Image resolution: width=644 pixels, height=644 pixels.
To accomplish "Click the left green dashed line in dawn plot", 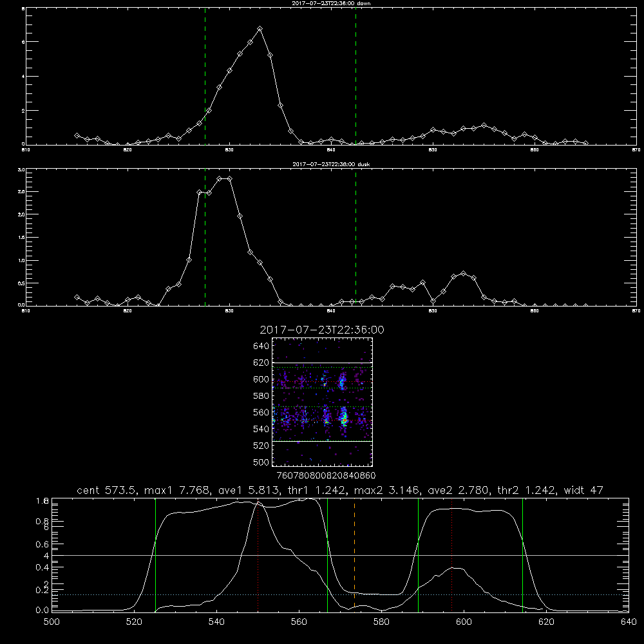I will point(205,76).
